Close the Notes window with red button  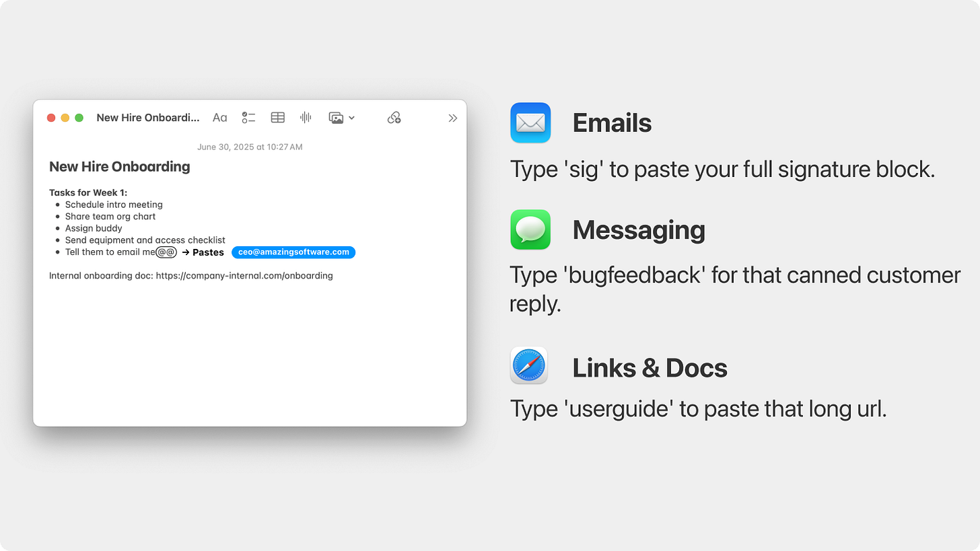click(x=51, y=118)
